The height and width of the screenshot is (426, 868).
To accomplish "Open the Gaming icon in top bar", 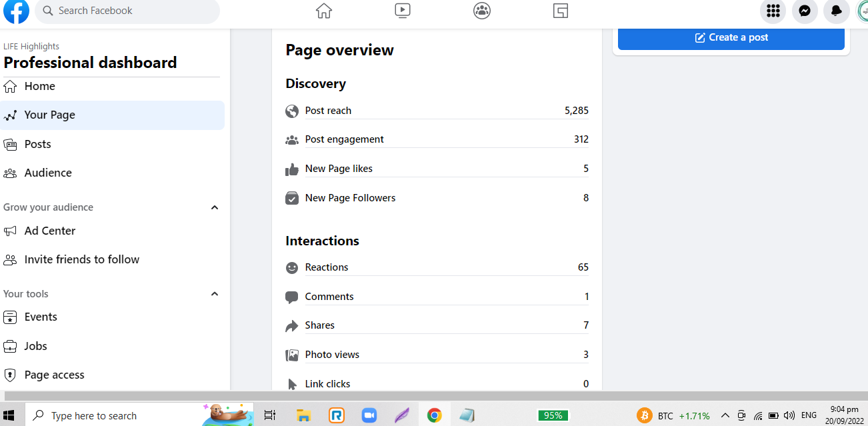I will point(561,11).
